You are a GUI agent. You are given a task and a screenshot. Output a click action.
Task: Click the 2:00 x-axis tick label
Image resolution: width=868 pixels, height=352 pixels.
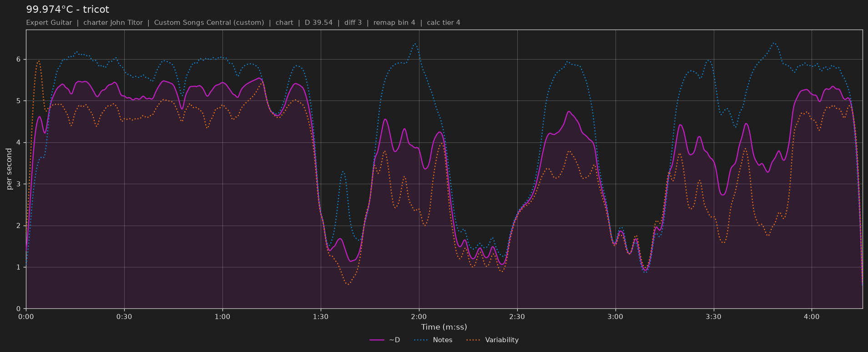pyautogui.click(x=419, y=317)
